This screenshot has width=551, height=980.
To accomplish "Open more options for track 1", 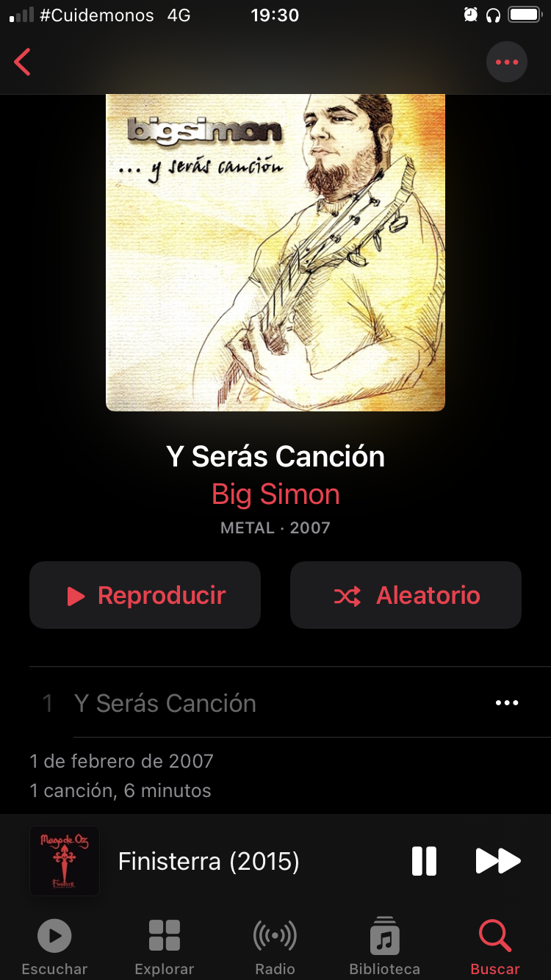I will 507,703.
